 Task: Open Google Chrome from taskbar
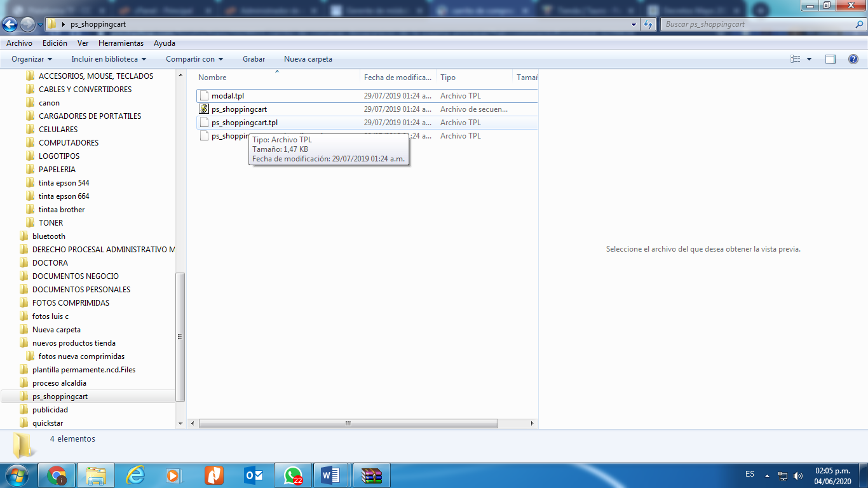pos(57,475)
